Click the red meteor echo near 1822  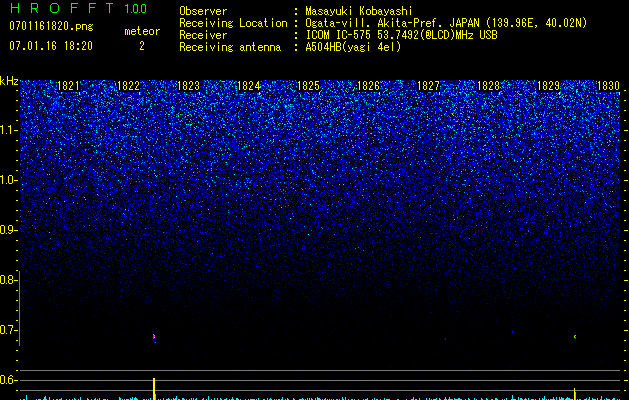click(x=154, y=337)
